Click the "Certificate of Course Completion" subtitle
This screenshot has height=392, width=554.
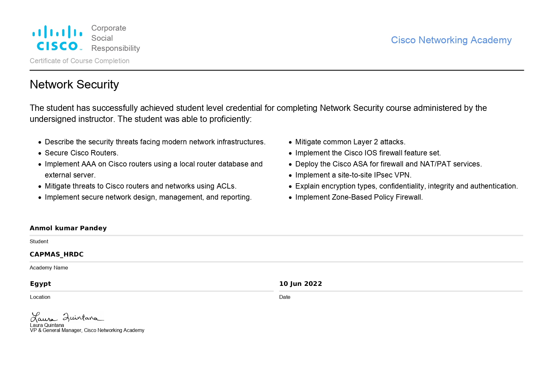[x=80, y=61]
